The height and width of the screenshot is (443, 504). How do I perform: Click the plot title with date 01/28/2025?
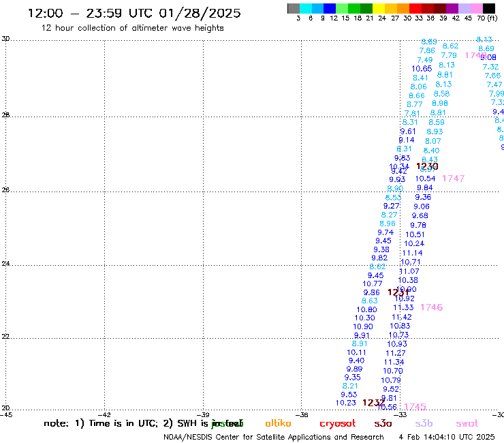click(x=134, y=13)
